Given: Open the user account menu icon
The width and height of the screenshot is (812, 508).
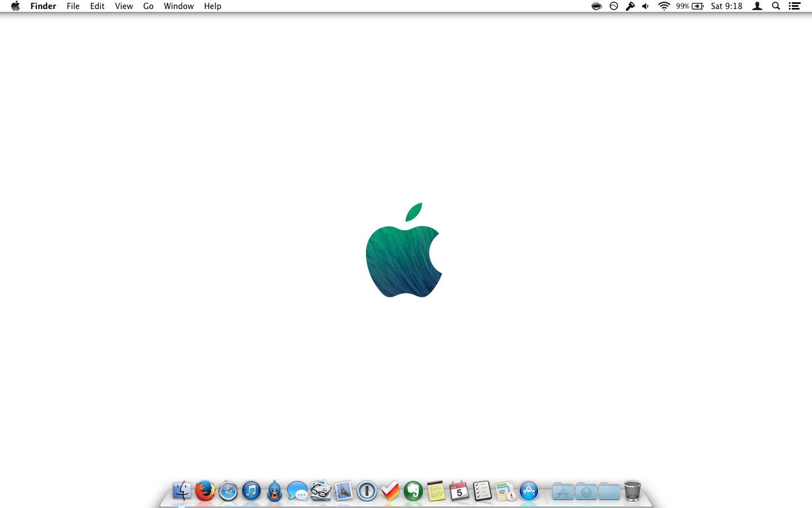Looking at the screenshot, I should pyautogui.click(x=757, y=6).
